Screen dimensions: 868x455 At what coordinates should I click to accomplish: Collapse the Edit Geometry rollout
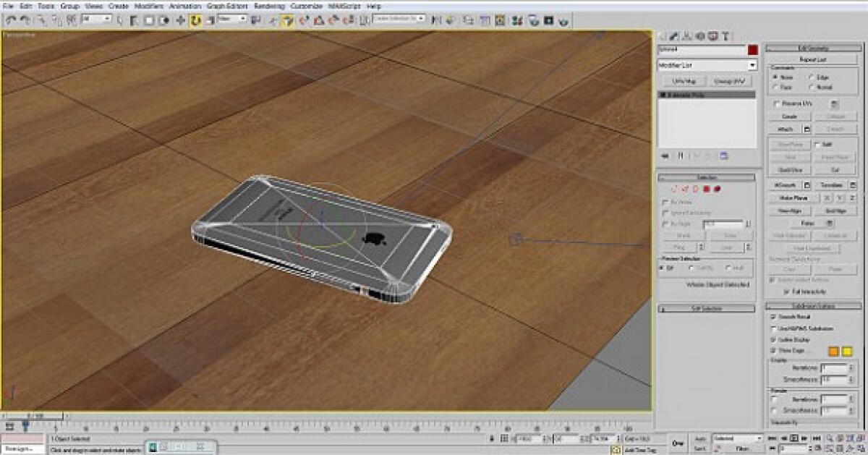813,48
